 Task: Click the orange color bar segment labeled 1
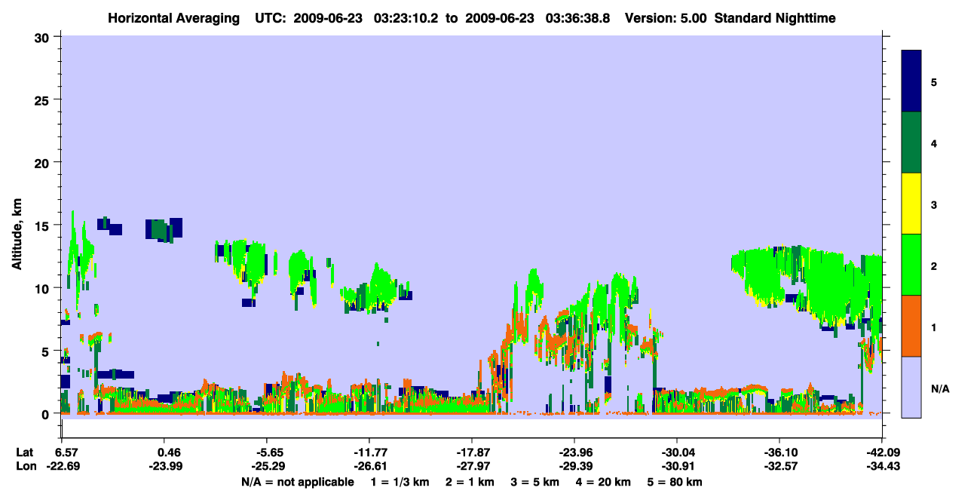click(x=911, y=326)
